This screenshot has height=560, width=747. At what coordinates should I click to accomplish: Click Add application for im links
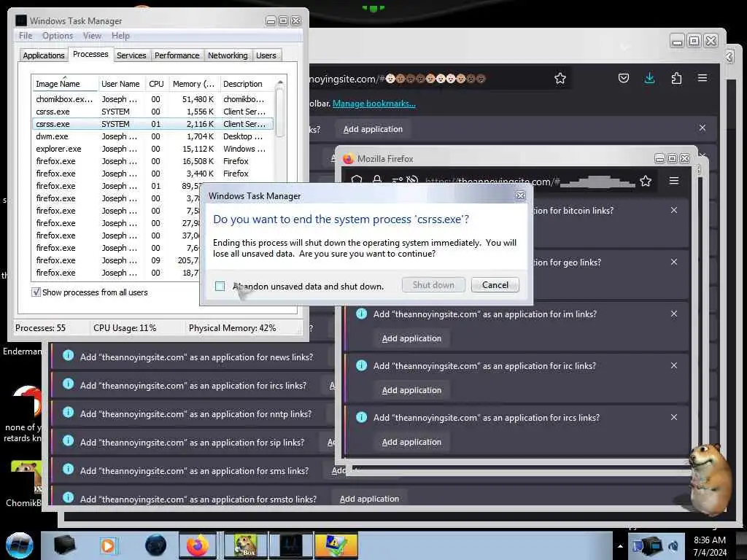411,338
